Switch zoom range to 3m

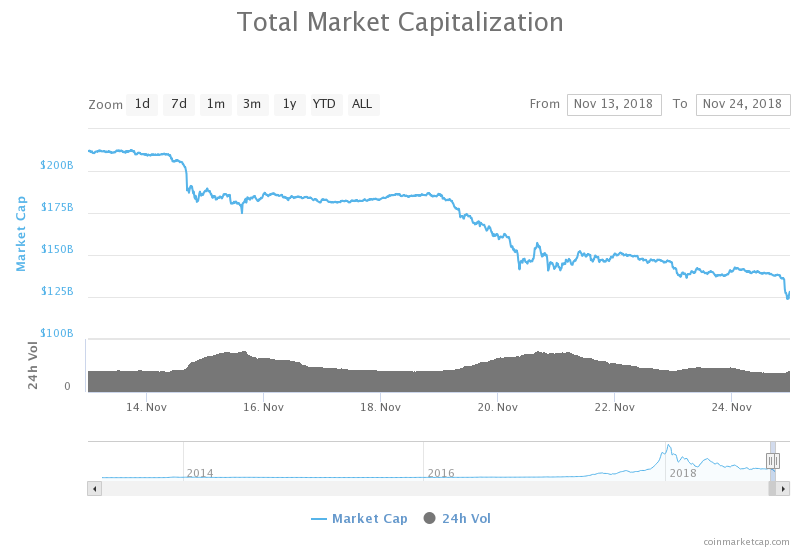(252, 104)
